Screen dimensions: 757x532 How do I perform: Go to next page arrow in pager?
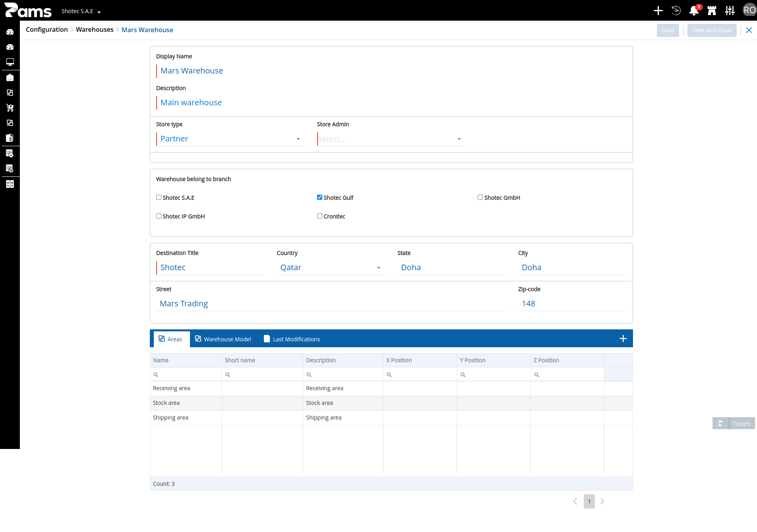602,501
